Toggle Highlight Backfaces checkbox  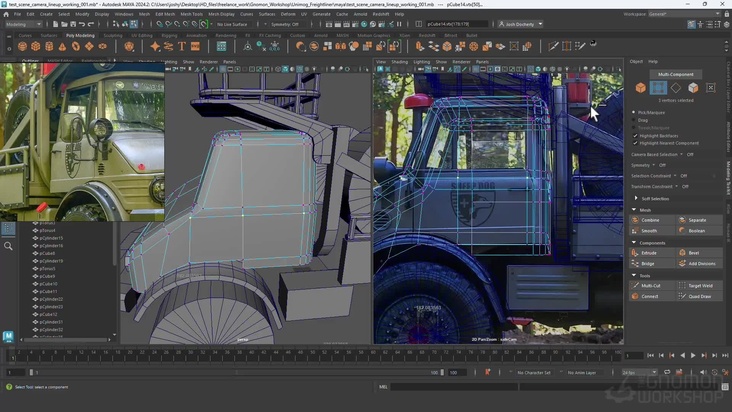[635, 135]
